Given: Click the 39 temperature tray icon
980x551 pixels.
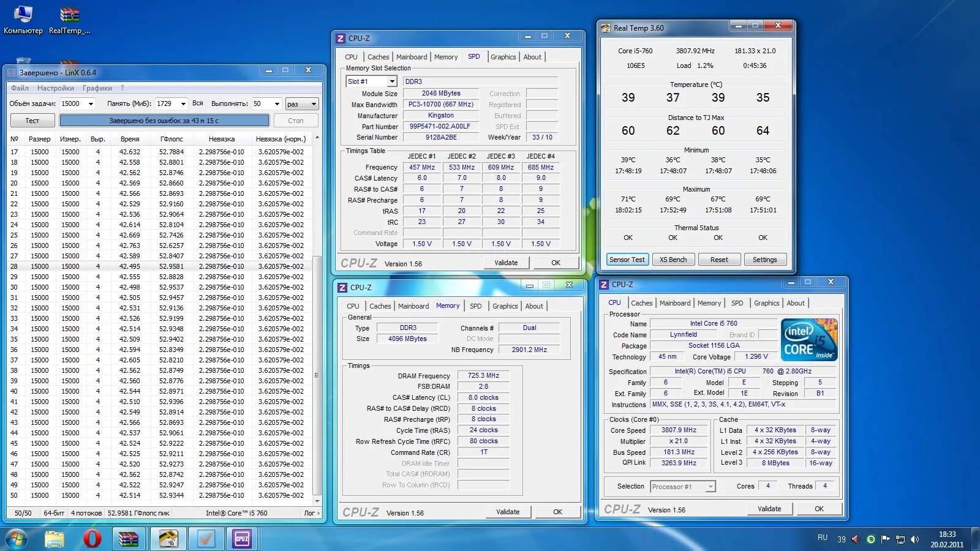Looking at the screenshot, I should [x=842, y=539].
